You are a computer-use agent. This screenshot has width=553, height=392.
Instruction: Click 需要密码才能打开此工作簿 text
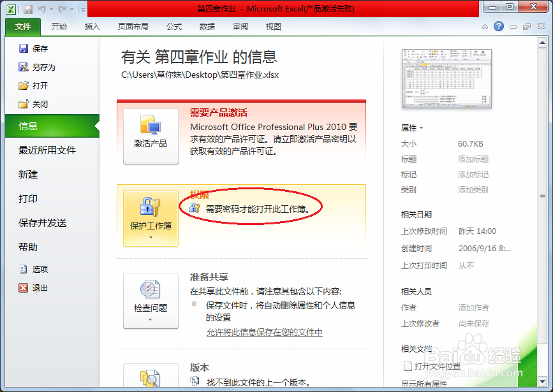258,209
